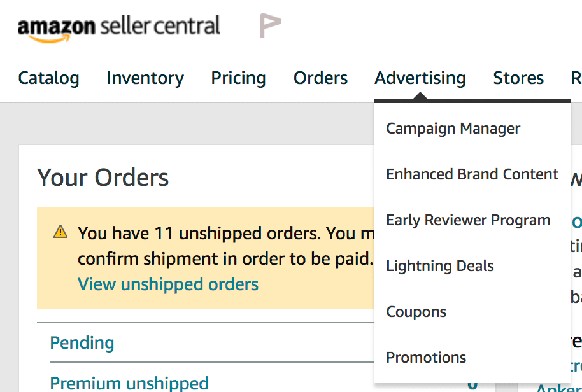582x392 pixels.
Task: Collapse the Advertising dropdown menu
Action: click(420, 78)
